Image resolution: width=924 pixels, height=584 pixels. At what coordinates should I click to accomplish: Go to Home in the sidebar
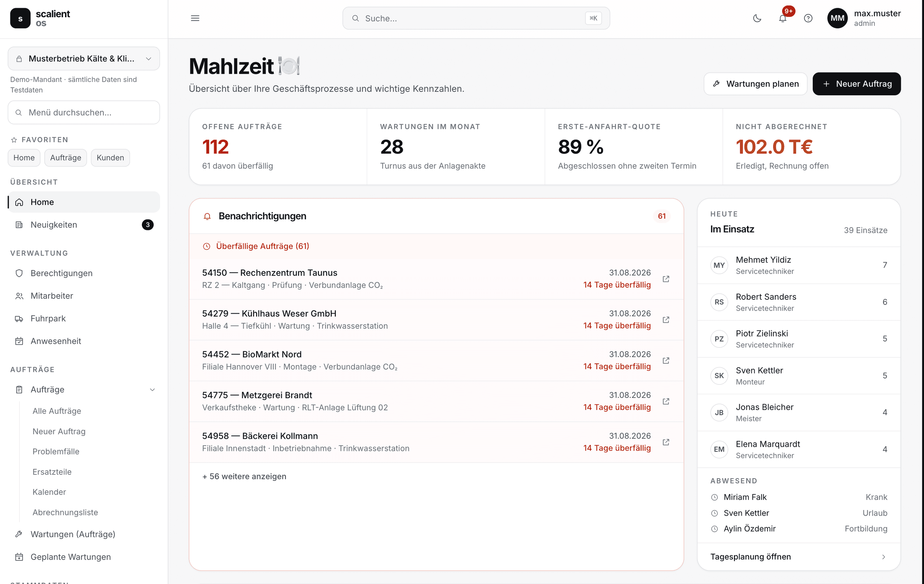[x=84, y=202]
